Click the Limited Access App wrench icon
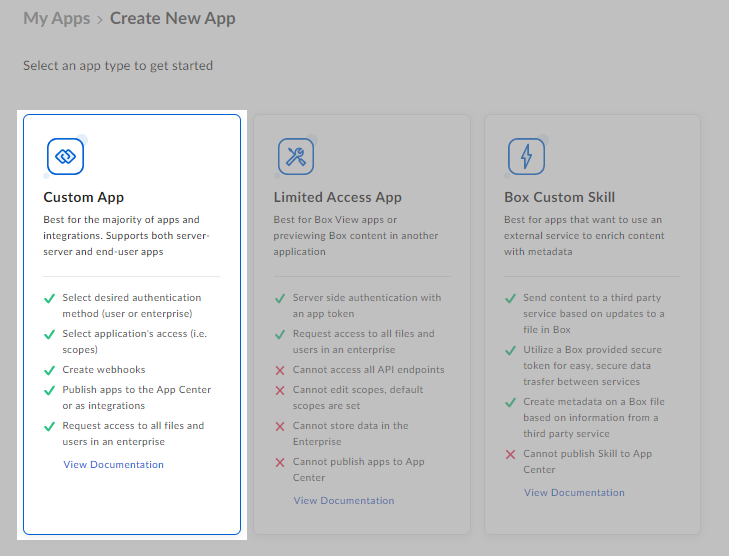The image size is (729, 556). click(x=296, y=156)
